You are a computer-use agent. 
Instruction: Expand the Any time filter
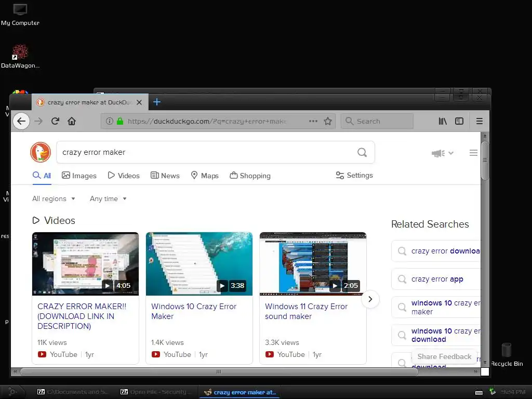tap(108, 199)
